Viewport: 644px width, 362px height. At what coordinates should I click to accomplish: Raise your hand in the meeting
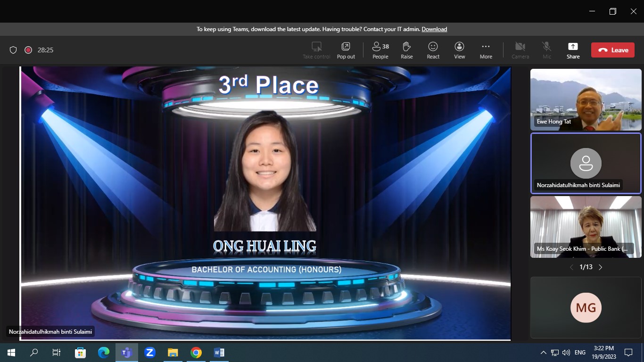(406, 50)
